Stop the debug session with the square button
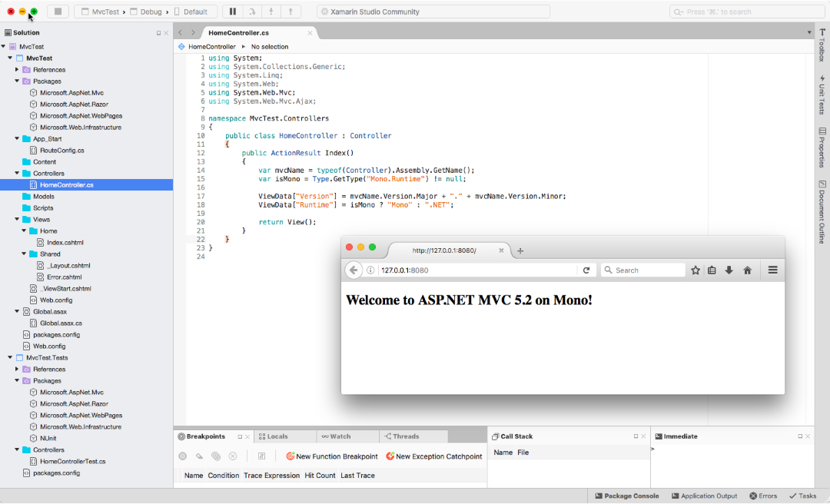 (58, 11)
